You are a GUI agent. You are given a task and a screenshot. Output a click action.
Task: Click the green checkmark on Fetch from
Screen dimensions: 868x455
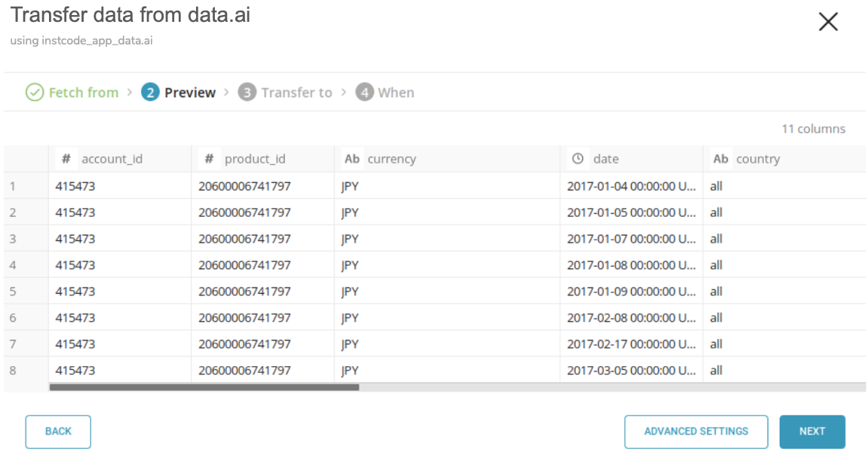[x=35, y=93]
